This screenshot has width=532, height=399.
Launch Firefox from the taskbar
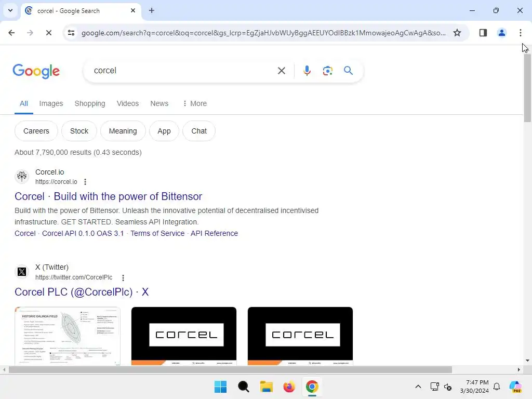click(289, 387)
